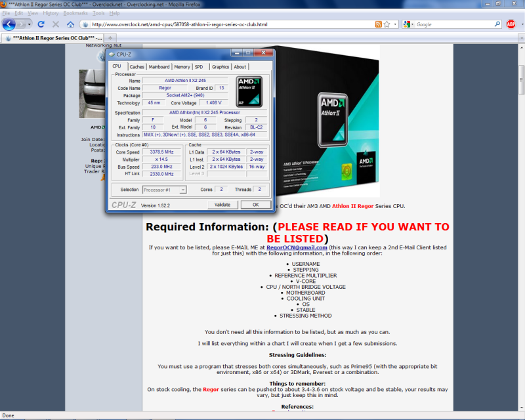Click the Code Name value Regor

coord(165,88)
